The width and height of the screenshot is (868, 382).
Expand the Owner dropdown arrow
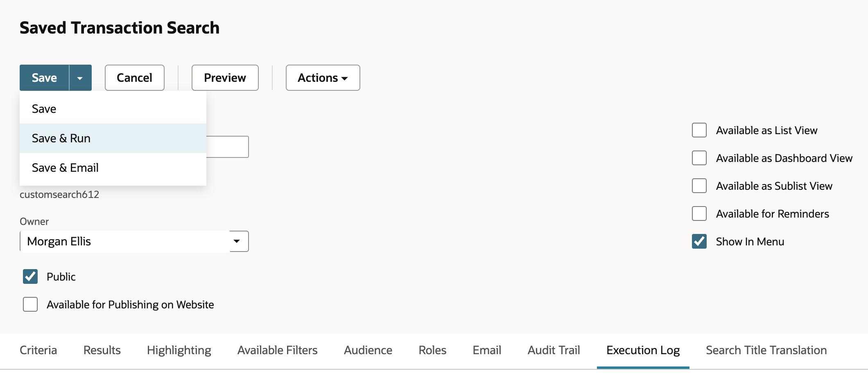point(237,241)
